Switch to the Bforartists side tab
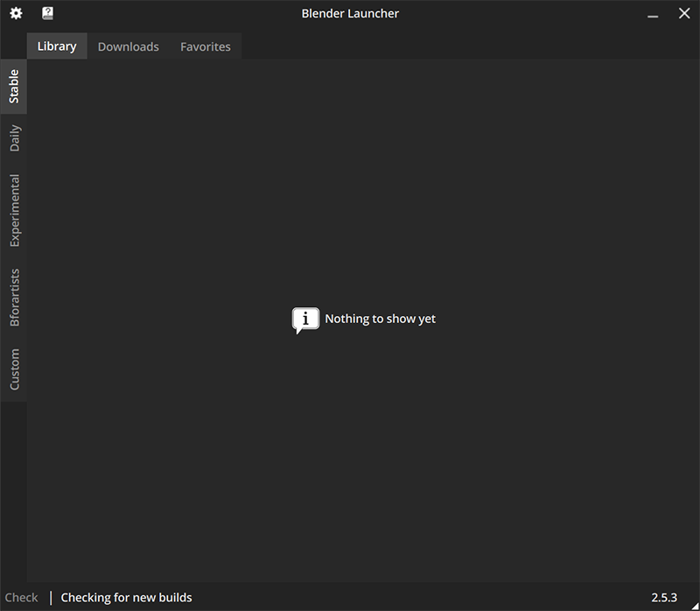The image size is (700, 611). [x=14, y=298]
